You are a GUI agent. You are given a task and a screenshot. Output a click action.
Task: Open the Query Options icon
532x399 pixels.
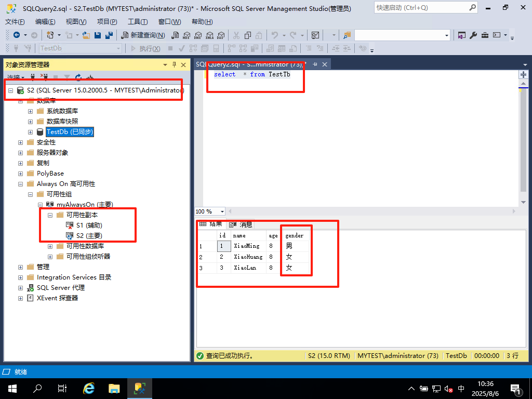[205, 48]
